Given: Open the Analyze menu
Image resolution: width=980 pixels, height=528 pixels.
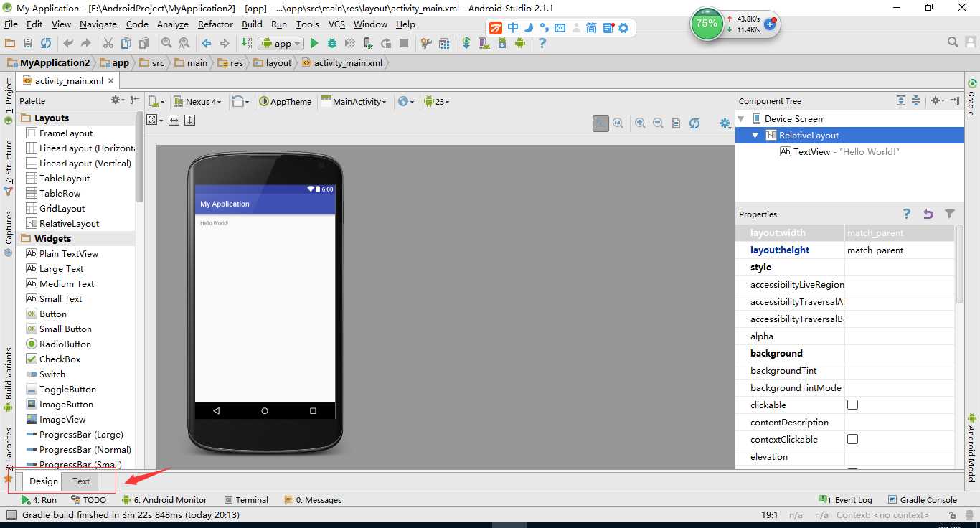Looking at the screenshot, I should 173,24.
